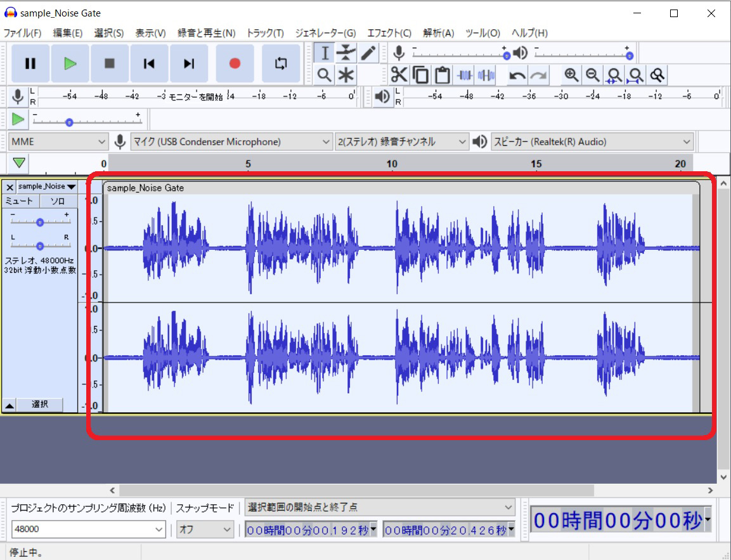Solo the track with ソロ button
This screenshot has height=560, width=731.
[58, 201]
